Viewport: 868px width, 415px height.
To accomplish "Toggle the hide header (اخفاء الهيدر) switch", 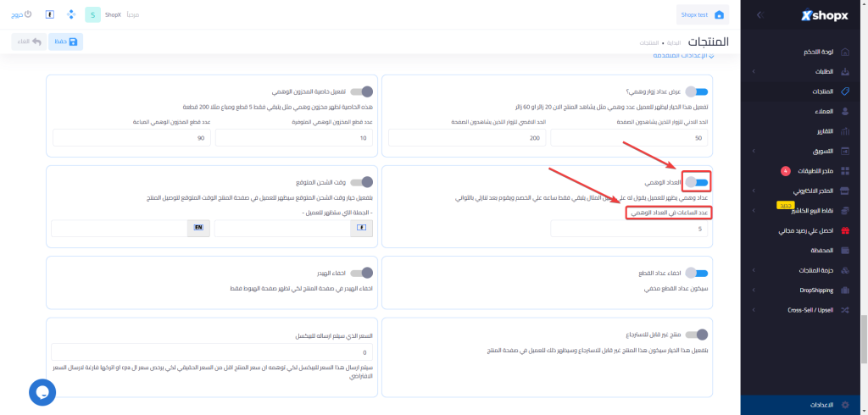I will click(362, 272).
